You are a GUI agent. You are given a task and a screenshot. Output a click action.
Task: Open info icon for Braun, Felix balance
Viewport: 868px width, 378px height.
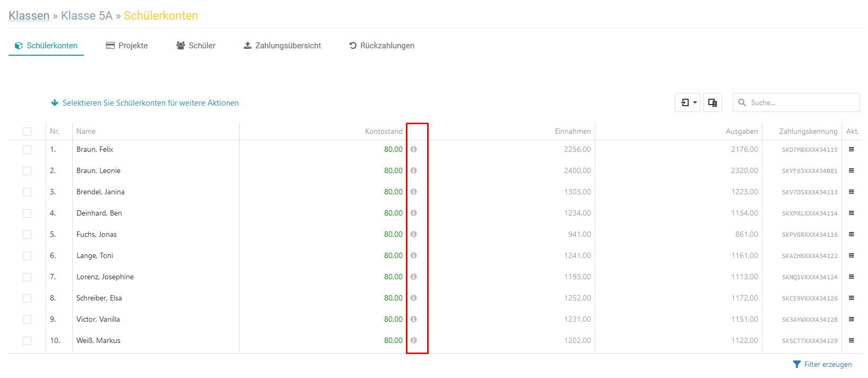(x=414, y=149)
